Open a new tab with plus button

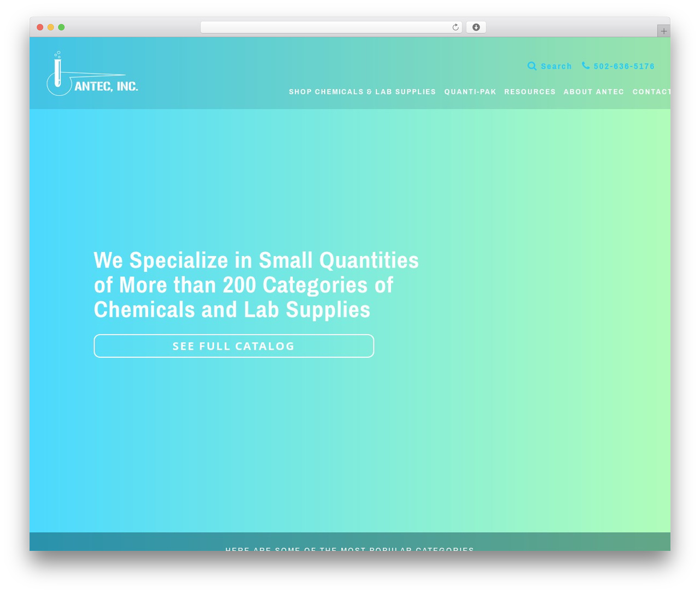(x=663, y=31)
